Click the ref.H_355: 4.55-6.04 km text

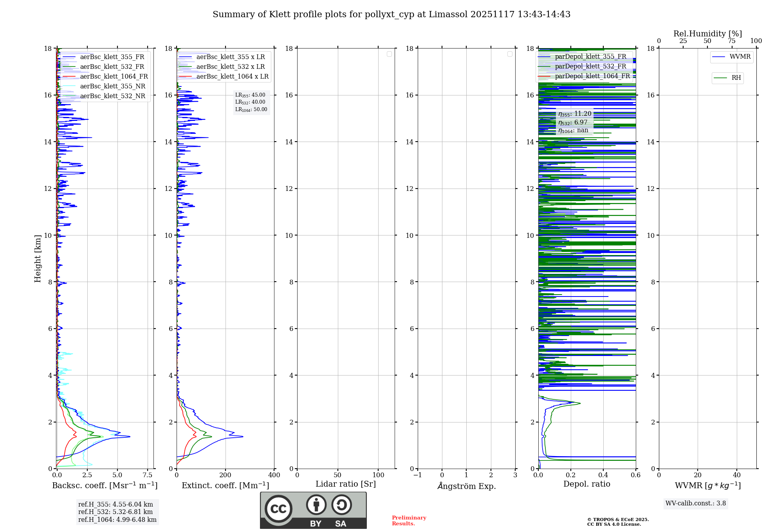pyautogui.click(x=115, y=505)
